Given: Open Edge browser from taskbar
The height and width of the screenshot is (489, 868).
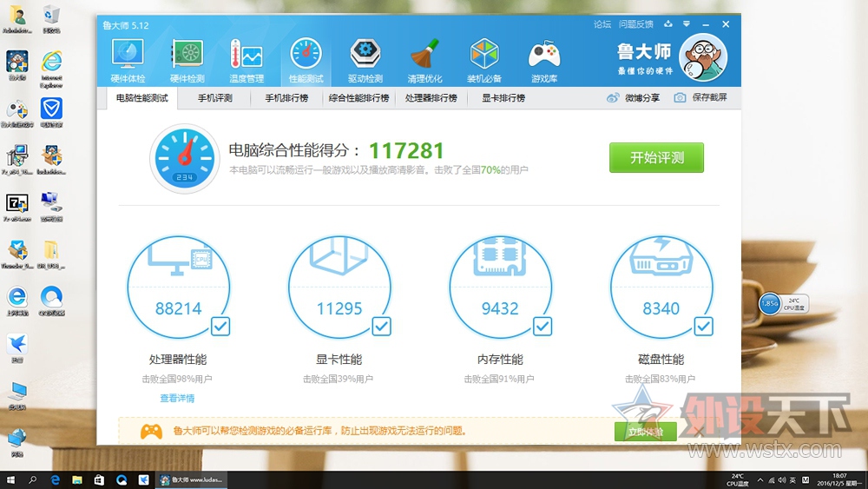Looking at the screenshot, I should click(55, 479).
